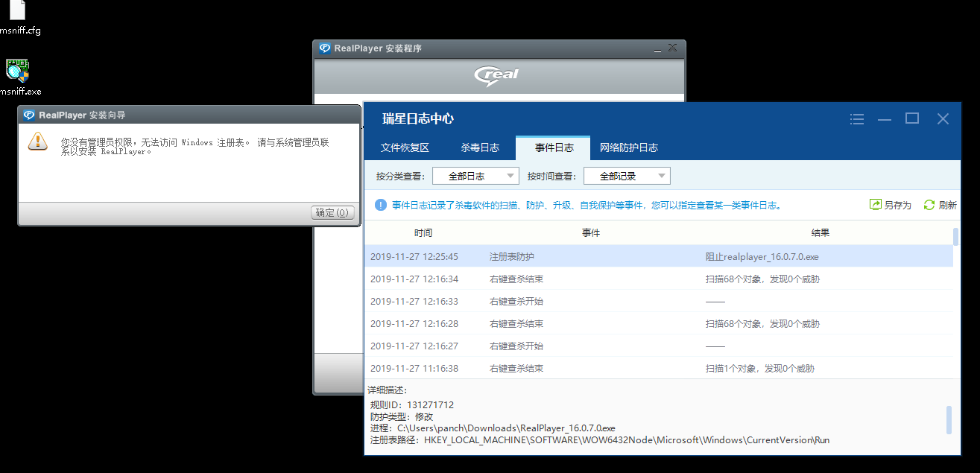Click the 刷新 refresh icon
Image resolution: width=980 pixels, height=473 pixels.
[929, 205]
